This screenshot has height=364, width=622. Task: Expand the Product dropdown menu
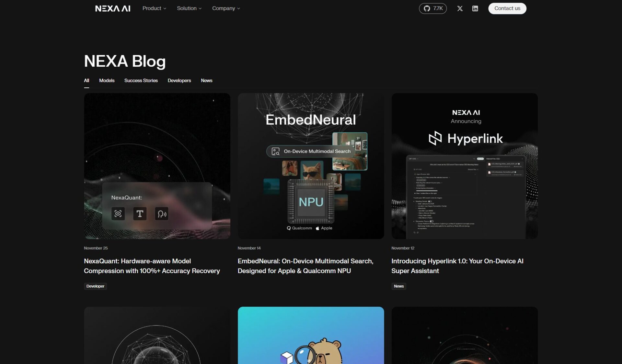154,8
